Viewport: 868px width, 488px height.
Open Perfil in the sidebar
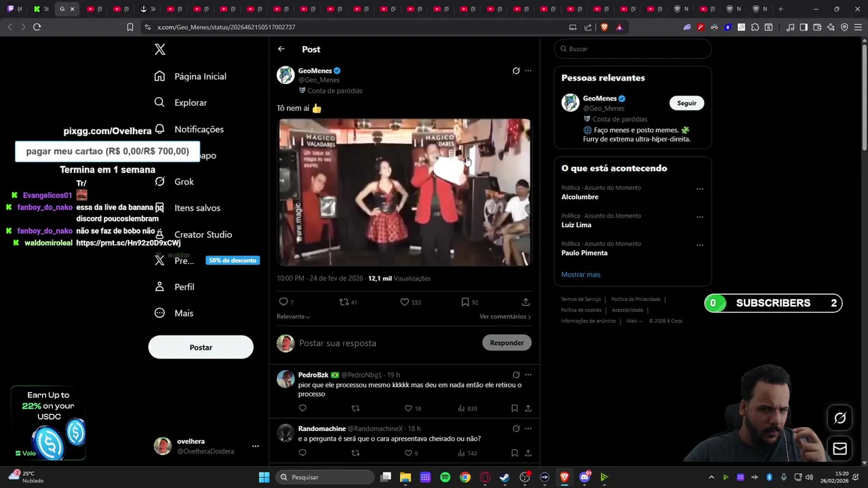pos(174,287)
